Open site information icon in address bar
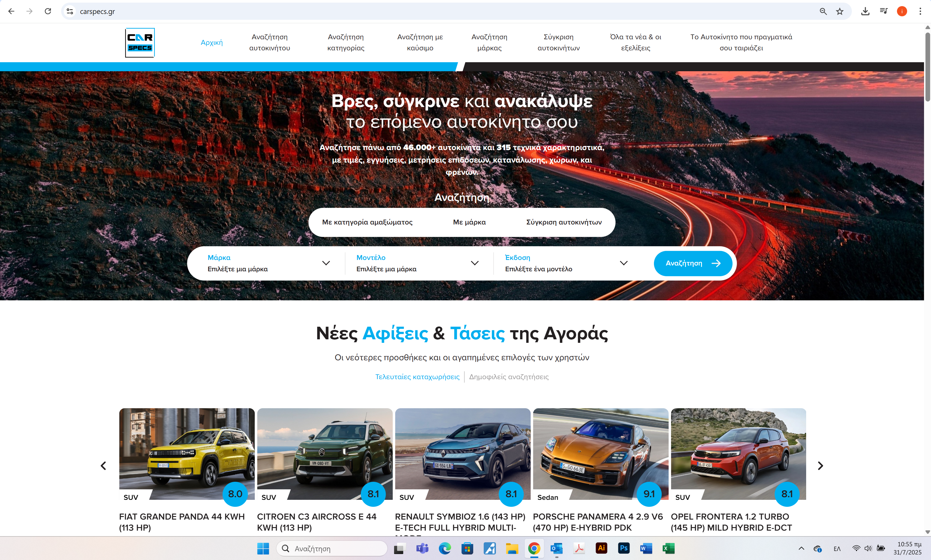Screen dimensions: 931x560 (70, 11)
